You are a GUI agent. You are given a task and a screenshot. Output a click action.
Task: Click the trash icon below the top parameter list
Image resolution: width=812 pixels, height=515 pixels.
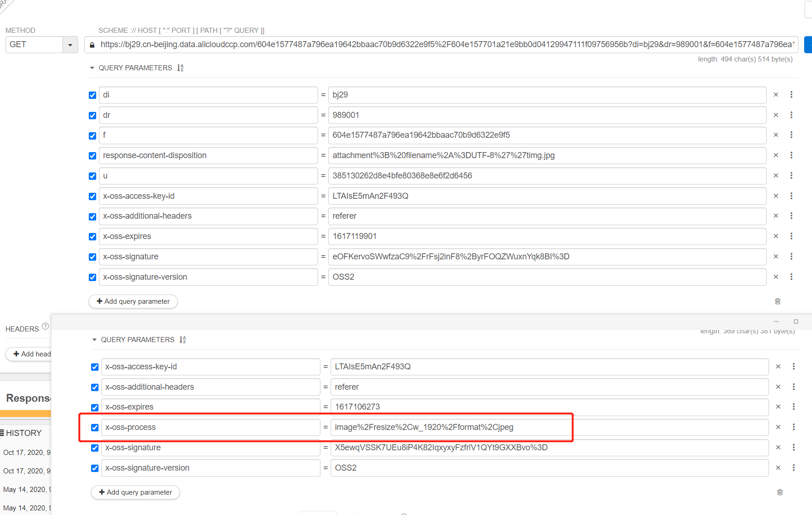pos(778,301)
